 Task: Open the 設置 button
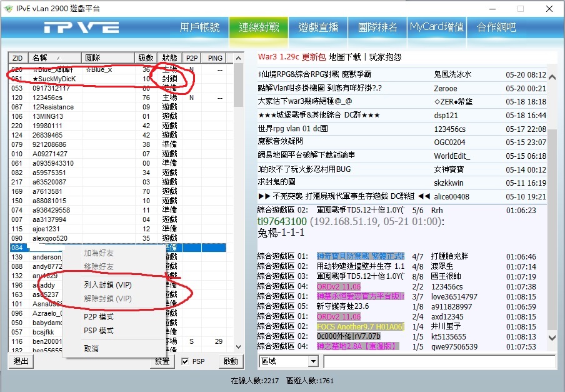(162, 361)
